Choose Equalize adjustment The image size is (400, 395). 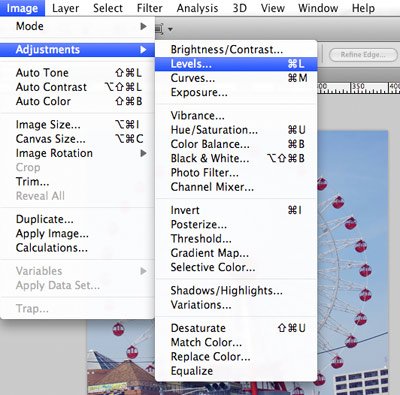[236, 371]
